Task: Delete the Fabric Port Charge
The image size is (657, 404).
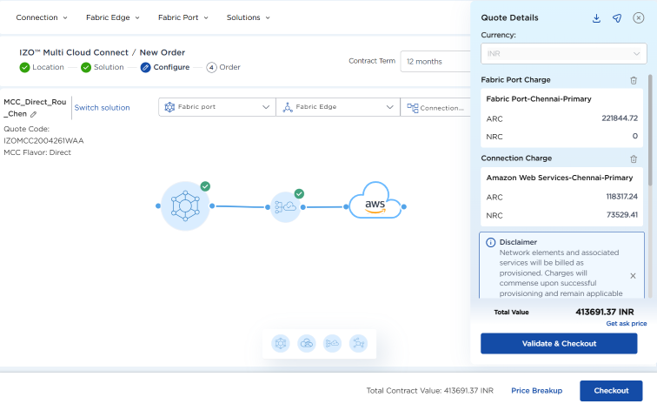Action: (634, 80)
